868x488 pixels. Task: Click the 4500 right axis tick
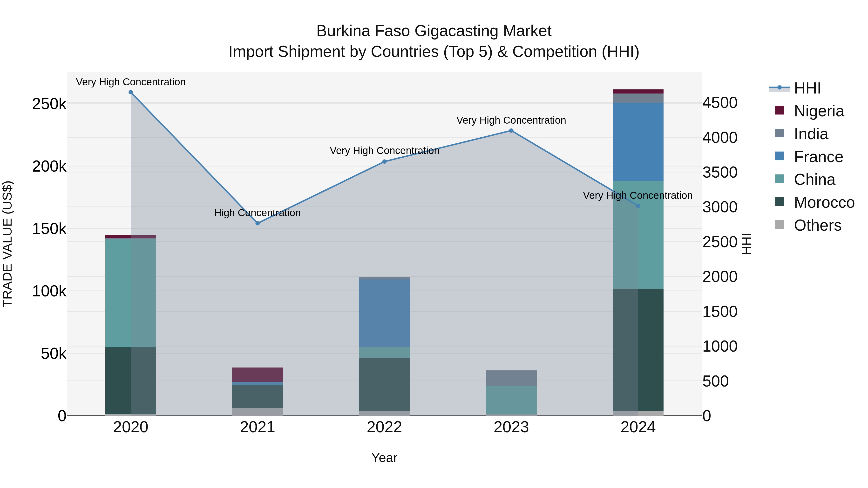pyautogui.click(x=720, y=103)
